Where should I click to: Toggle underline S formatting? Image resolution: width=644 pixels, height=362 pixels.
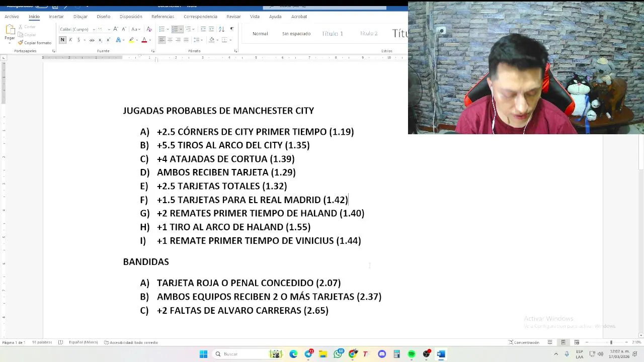(x=78, y=40)
